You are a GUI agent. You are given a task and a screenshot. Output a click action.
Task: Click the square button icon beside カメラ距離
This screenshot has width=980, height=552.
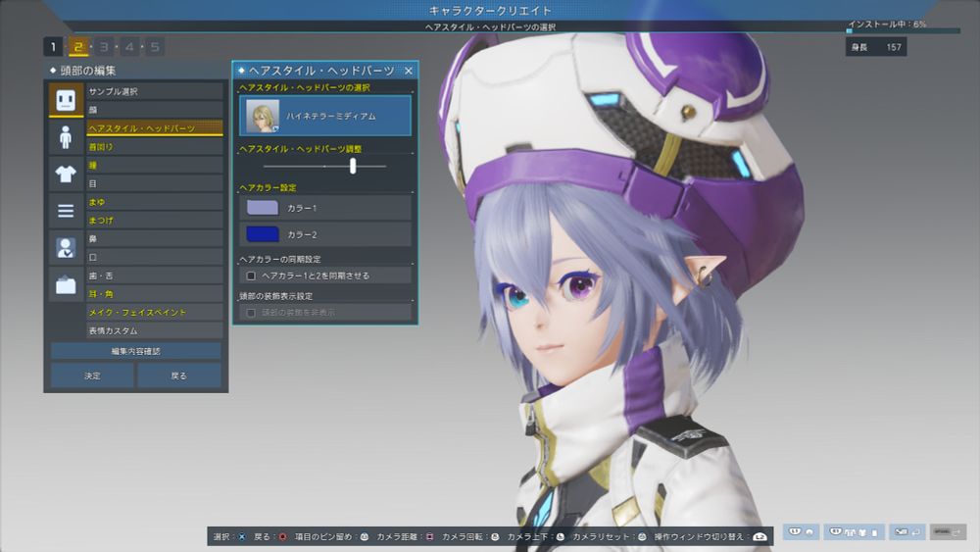429,536
